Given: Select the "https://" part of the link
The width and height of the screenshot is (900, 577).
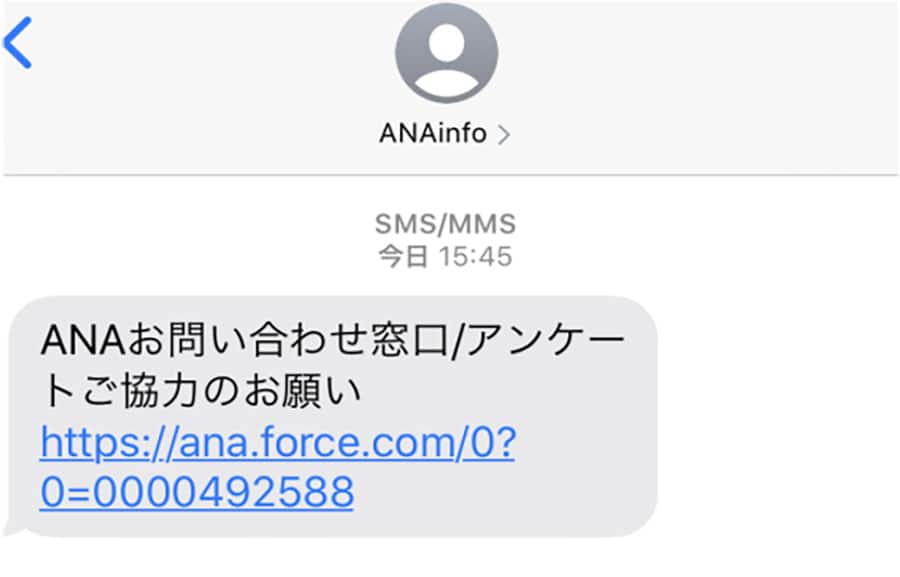Looking at the screenshot, I should tap(108, 443).
